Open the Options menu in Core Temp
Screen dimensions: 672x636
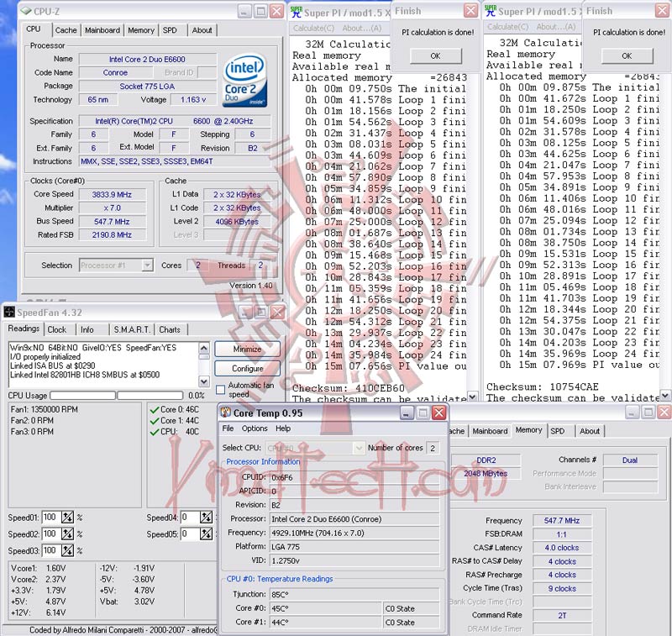(255, 428)
